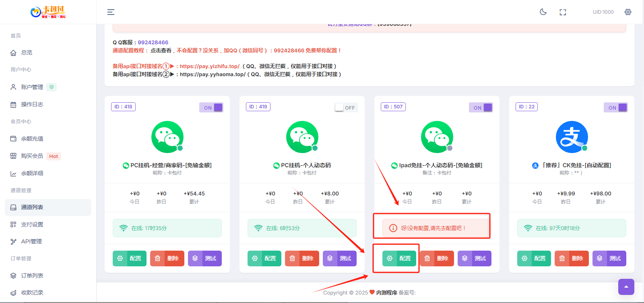Screen dimensions: 644x303
Task: Collapse the sidebar with the hamburger menu icon
Action: (111, 12)
